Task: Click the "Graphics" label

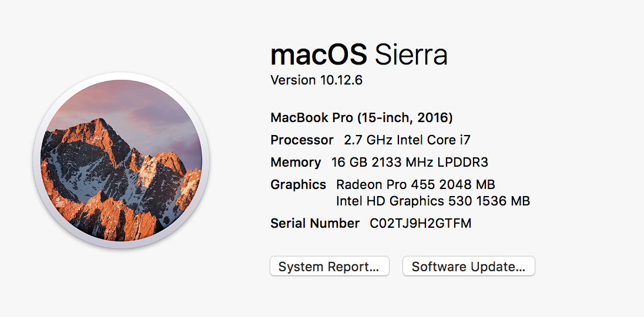Action: click(x=298, y=185)
